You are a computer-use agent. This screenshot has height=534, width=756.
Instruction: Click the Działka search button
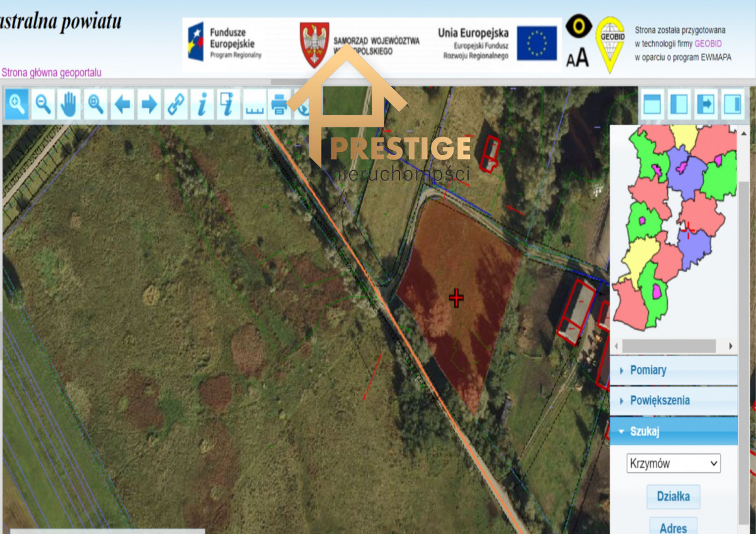[673, 496]
